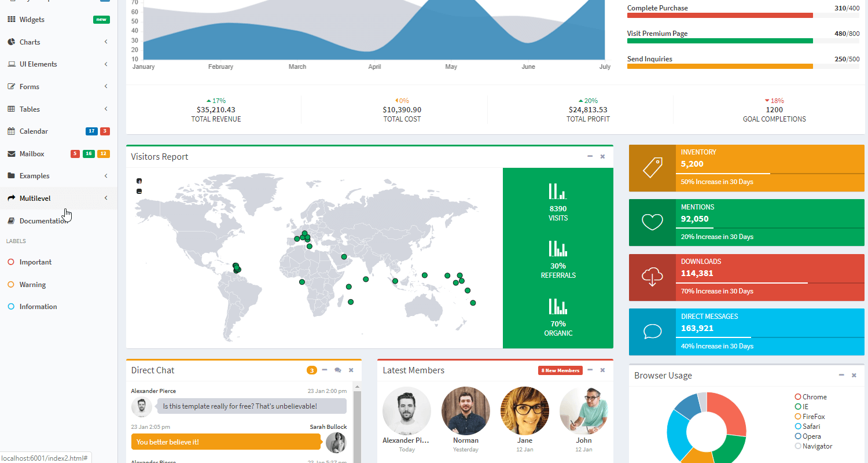Click the Safari legend color marker
868x463 pixels.
798,427
